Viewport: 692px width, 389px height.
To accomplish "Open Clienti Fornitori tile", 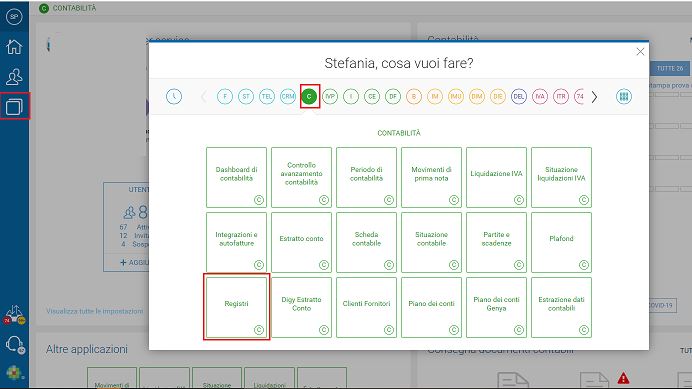I will tap(366, 307).
